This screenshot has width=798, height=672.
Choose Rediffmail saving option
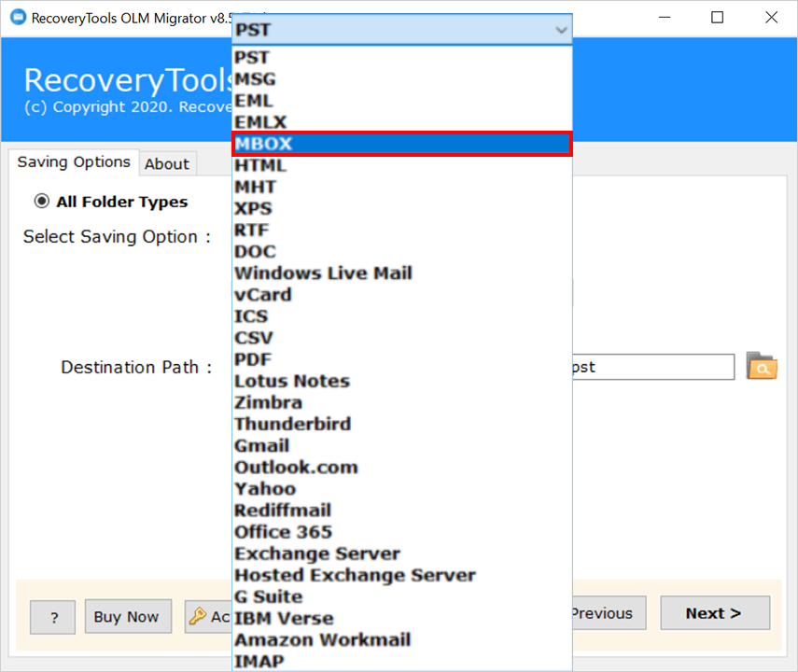tap(402, 511)
